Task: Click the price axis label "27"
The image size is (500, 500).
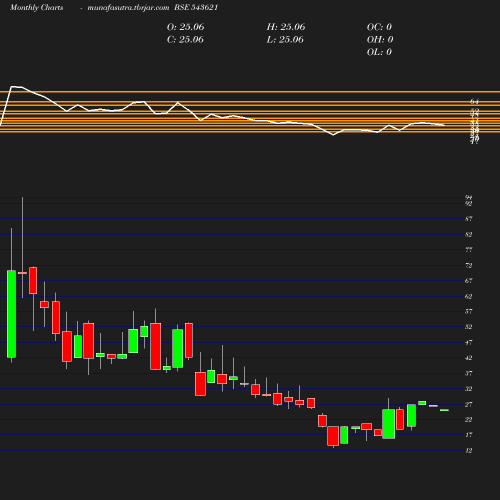Action: [469, 404]
